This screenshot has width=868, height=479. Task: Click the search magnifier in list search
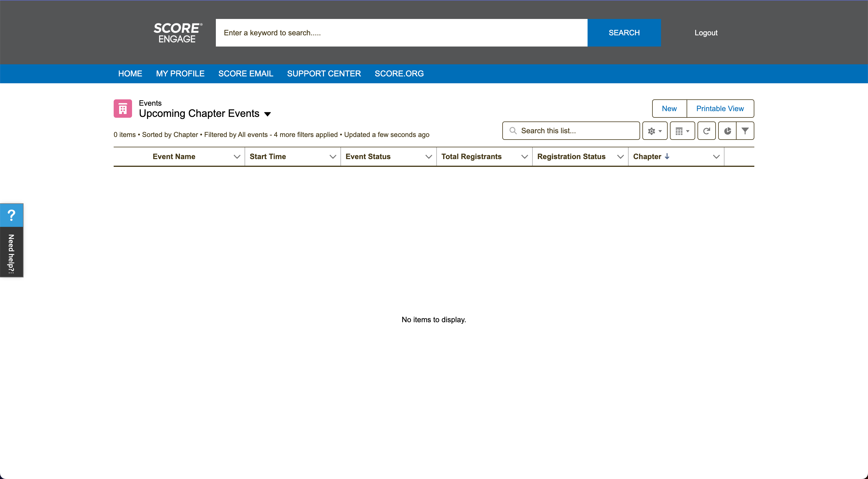tap(513, 131)
